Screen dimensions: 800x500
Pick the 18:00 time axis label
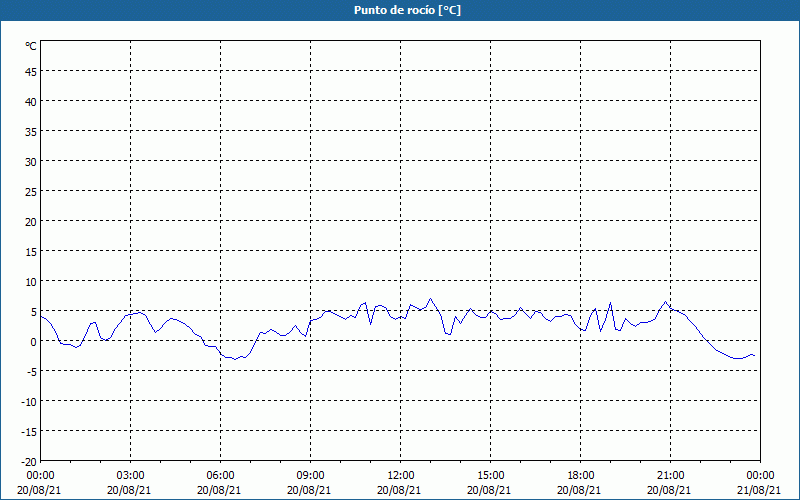point(581,476)
